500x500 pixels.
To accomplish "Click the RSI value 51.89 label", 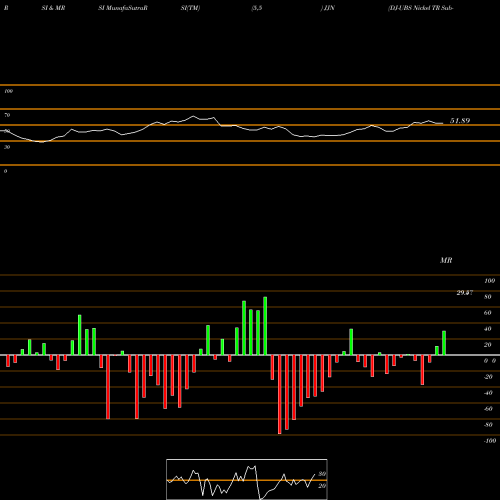I will 460,121.
